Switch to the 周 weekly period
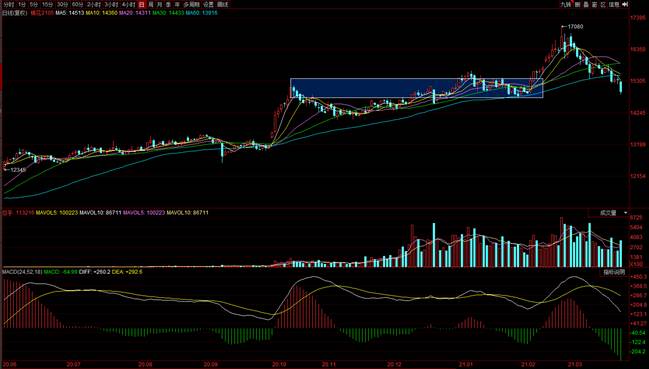This screenshot has width=649, height=369. click(151, 5)
